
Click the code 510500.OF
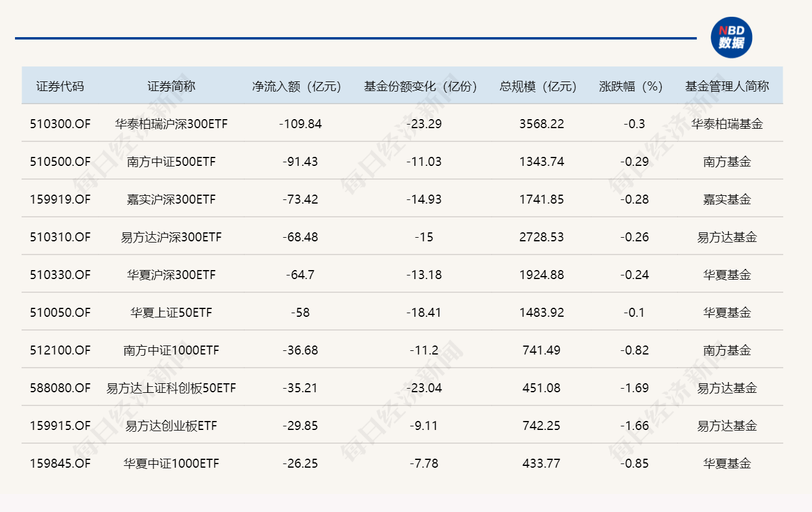61,162
